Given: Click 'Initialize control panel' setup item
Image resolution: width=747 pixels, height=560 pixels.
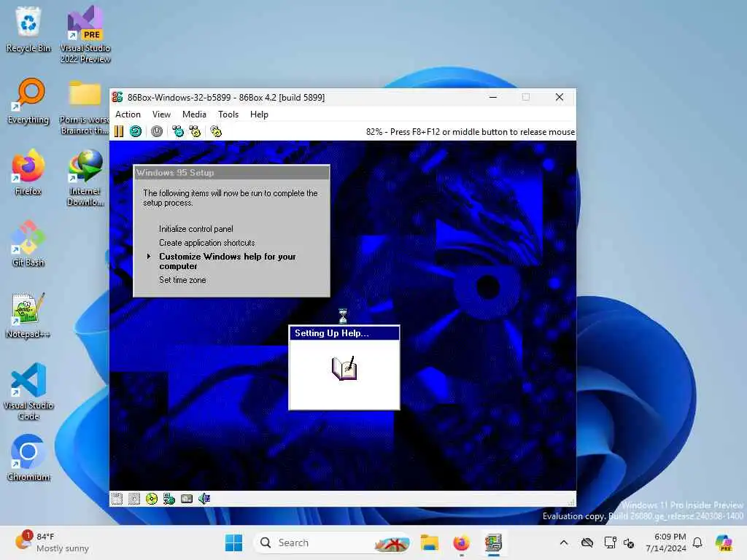Looking at the screenshot, I should 196,229.
